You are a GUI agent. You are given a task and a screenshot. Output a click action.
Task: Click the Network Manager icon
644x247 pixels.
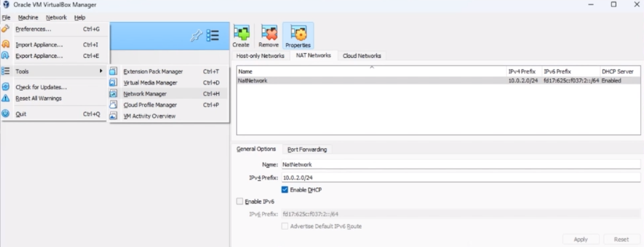pos(114,93)
